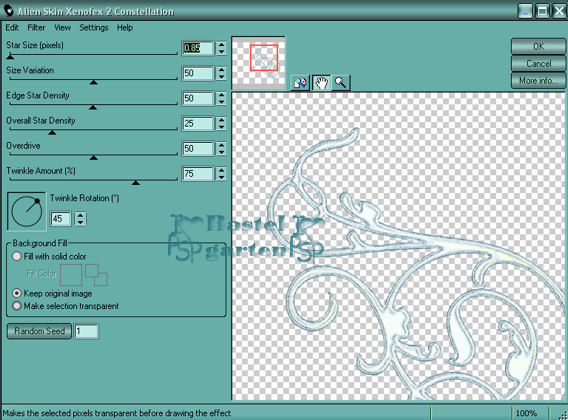Increase Twinkle Amount with up arrow
The width and height of the screenshot is (568, 420).
(x=222, y=170)
